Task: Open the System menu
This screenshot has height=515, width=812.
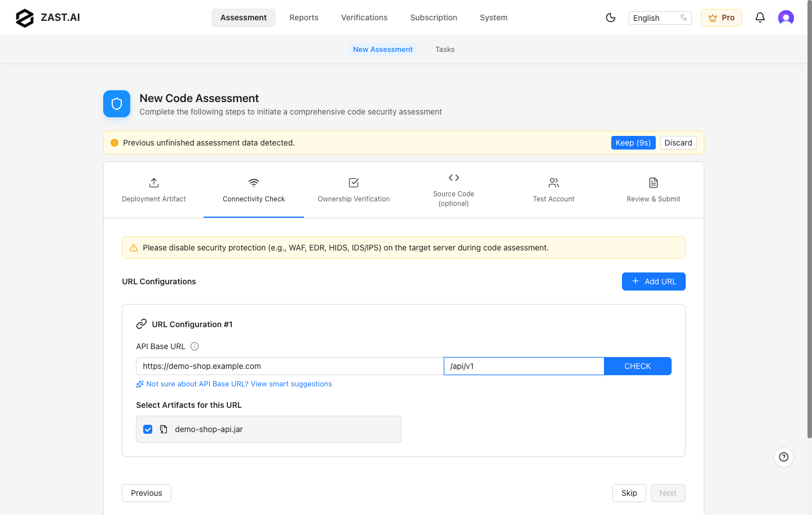Action: pos(493,17)
